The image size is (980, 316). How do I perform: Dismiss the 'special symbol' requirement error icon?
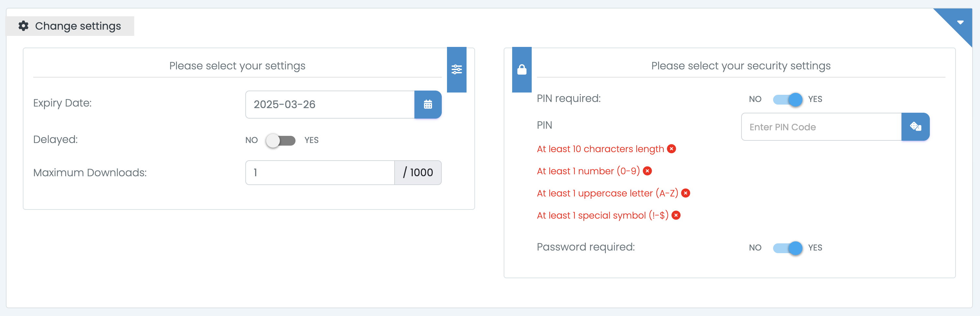point(676,215)
